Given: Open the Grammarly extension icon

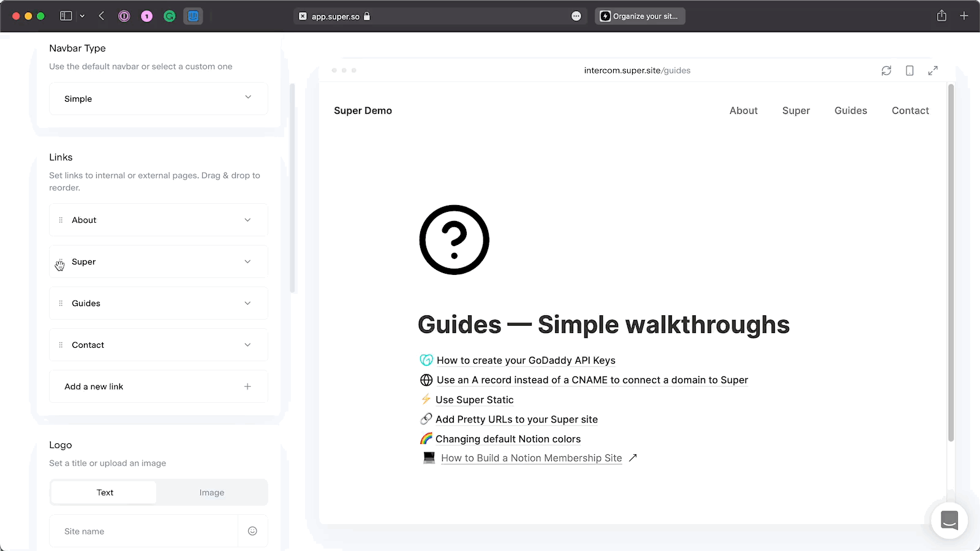Looking at the screenshot, I should (170, 17).
